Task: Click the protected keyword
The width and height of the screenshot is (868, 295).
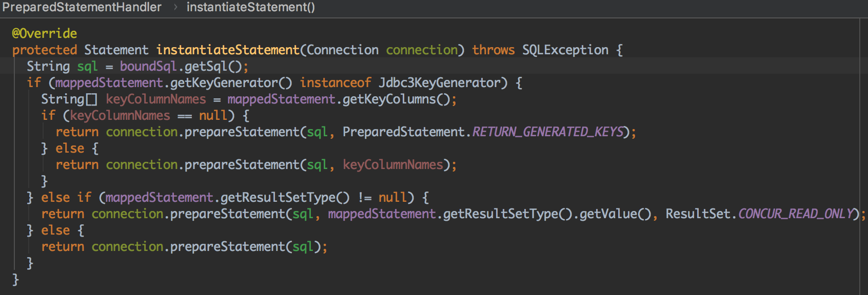Action: click(x=45, y=50)
